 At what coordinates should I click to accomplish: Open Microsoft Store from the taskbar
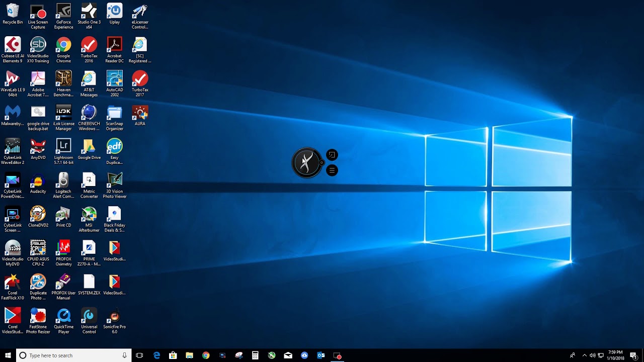click(x=173, y=355)
